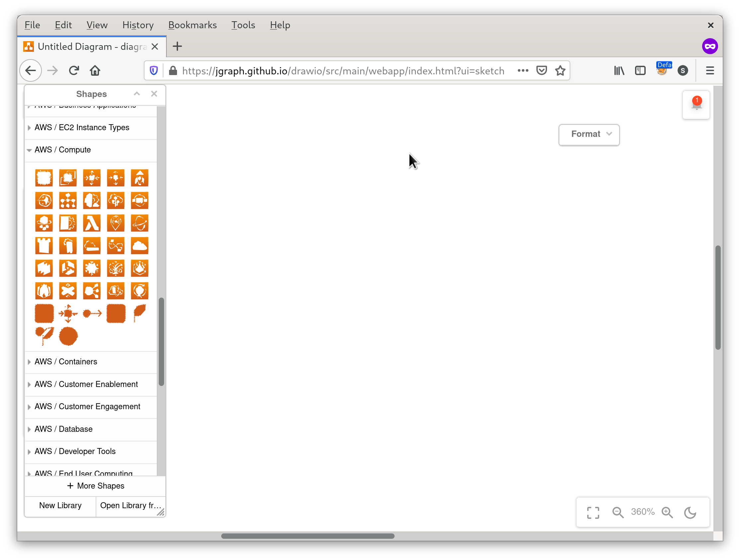Viewport: 740px width, 560px height.
Task: Click the Firefox library icon in the toolbar
Action: (x=618, y=71)
